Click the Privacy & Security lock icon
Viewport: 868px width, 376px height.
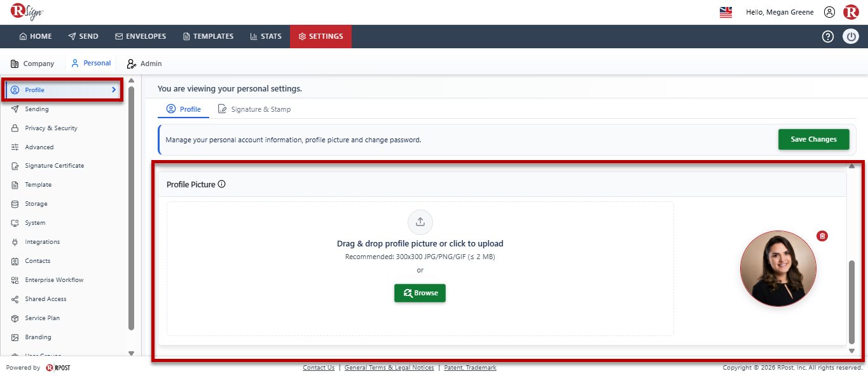[15, 128]
